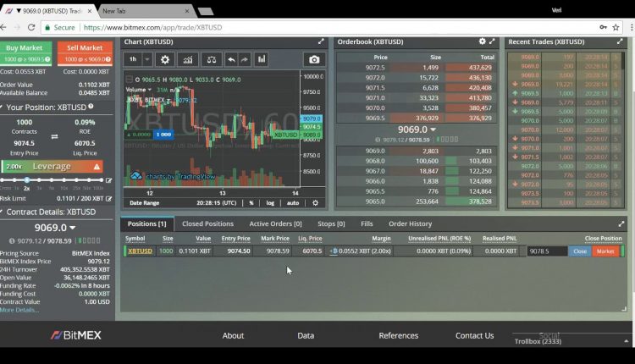Open the chart indicators tool
The image size is (635, 364).
pyautogui.click(x=188, y=59)
